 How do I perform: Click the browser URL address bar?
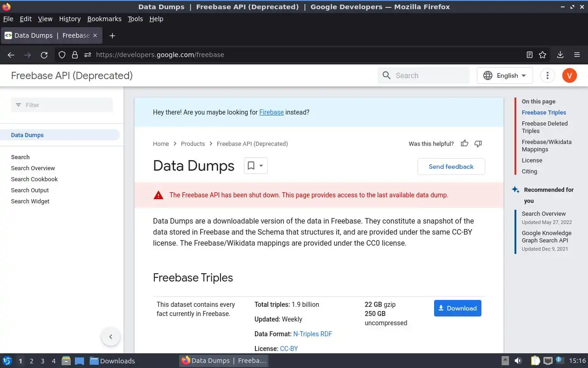303,55
